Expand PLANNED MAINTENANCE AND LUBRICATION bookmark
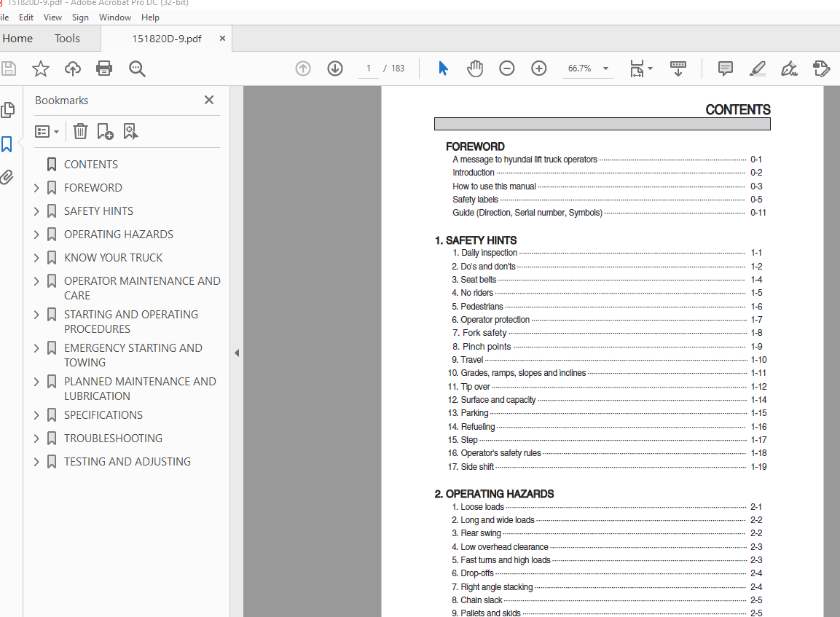Image resolution: width=840 pixels, height=617 pixels. tap(36, 382)
